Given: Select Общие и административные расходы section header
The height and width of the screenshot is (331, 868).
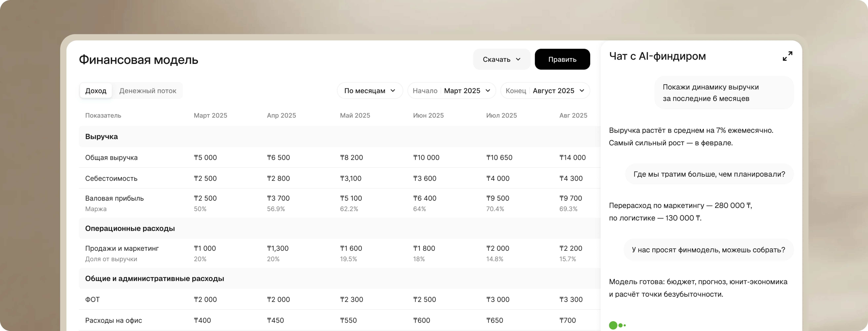Looking at the screenshot, I should pyautogui.click(x=340, y=278).
